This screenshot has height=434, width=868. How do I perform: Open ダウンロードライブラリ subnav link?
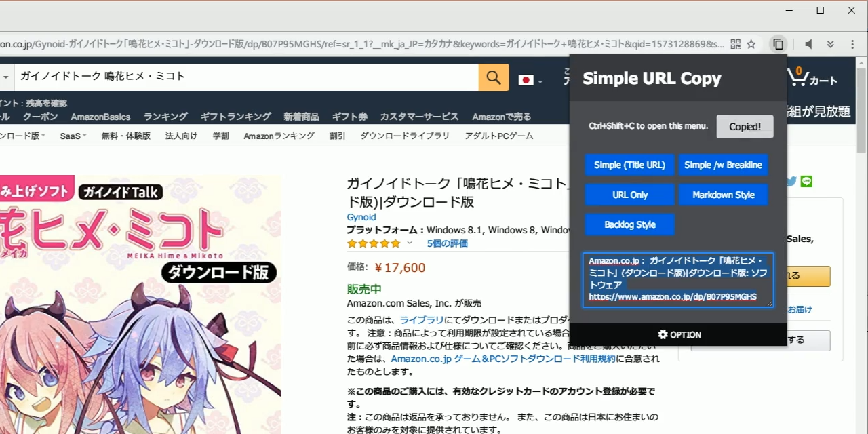[405, 136]
